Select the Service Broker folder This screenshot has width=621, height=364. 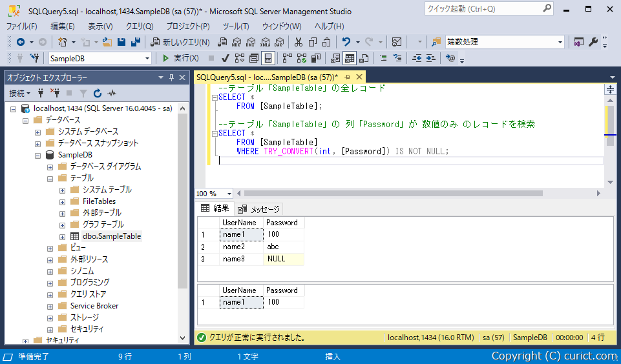(94, 306)
